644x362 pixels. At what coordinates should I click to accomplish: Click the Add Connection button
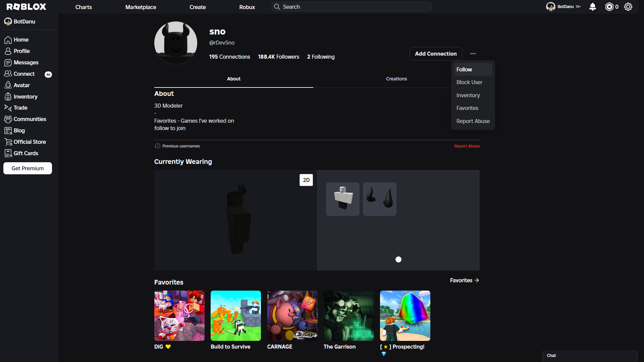[x=435, y=54]
